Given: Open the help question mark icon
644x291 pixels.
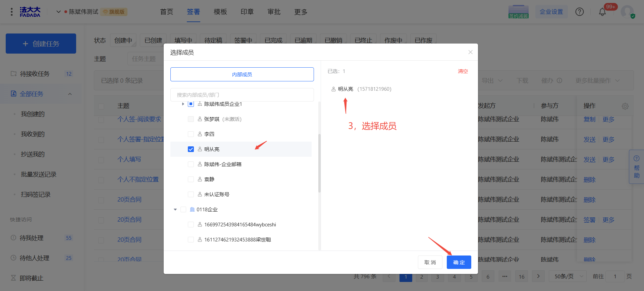Looking at the screenshot, I should 579,12.
